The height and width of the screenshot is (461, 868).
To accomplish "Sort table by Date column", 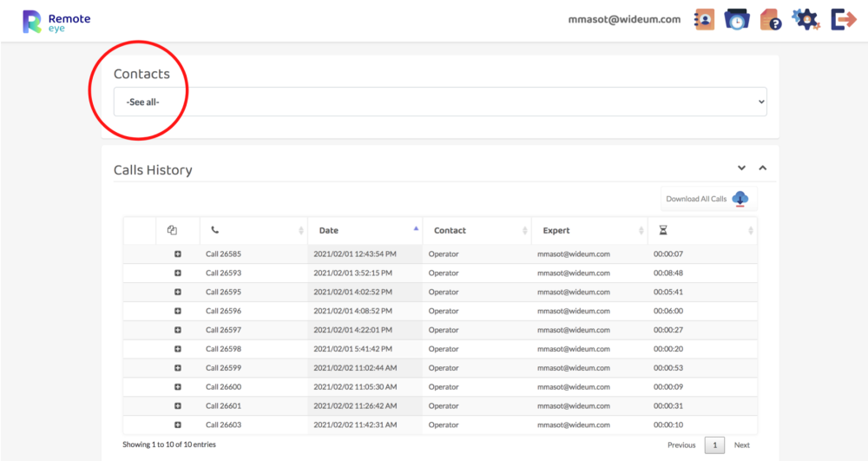I will pos(365,230).
